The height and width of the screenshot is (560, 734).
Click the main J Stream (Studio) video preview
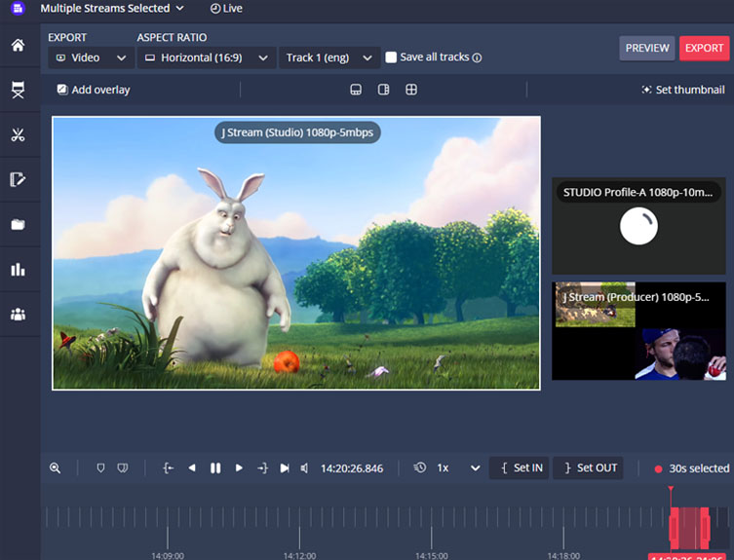coord(296,252)
